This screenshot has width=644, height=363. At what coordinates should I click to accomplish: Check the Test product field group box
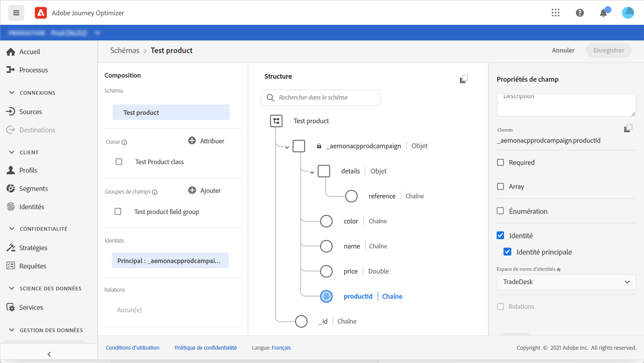coord(118,212)
